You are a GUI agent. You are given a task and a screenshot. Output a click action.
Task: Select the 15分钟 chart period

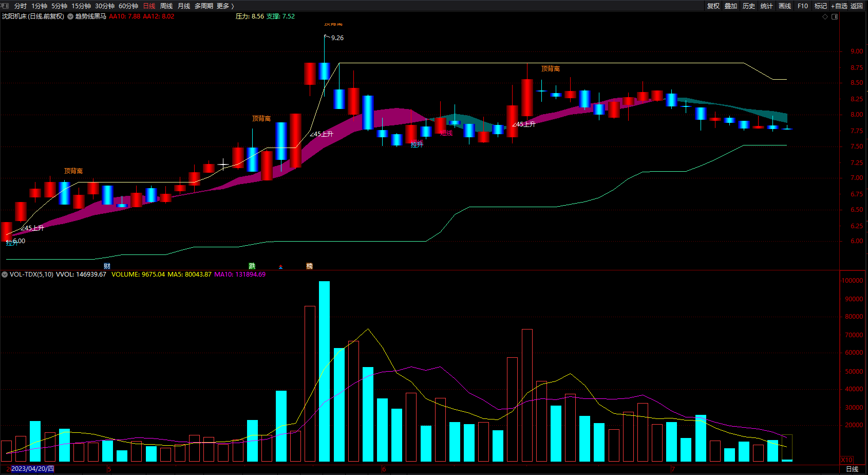pyautogui.click(x=81, y=6)
